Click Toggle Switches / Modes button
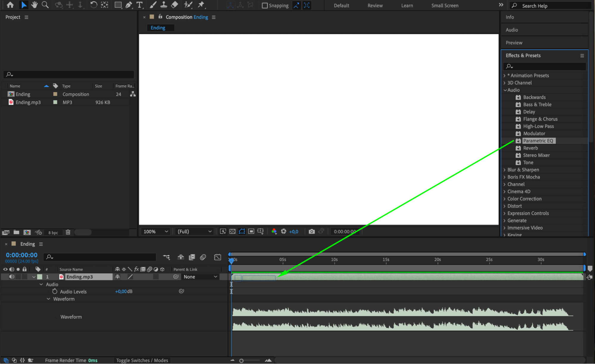This screenshot has width=595, height=364. point(142,360)
